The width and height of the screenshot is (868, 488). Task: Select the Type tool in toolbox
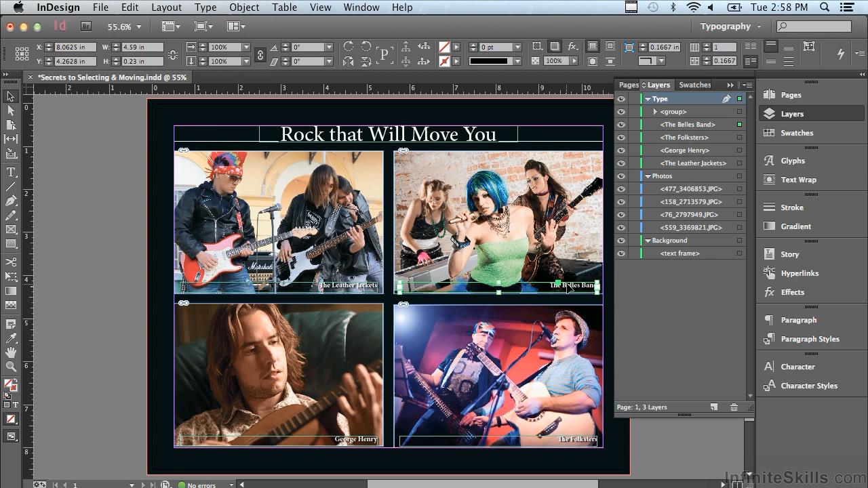tap(11, 172)
